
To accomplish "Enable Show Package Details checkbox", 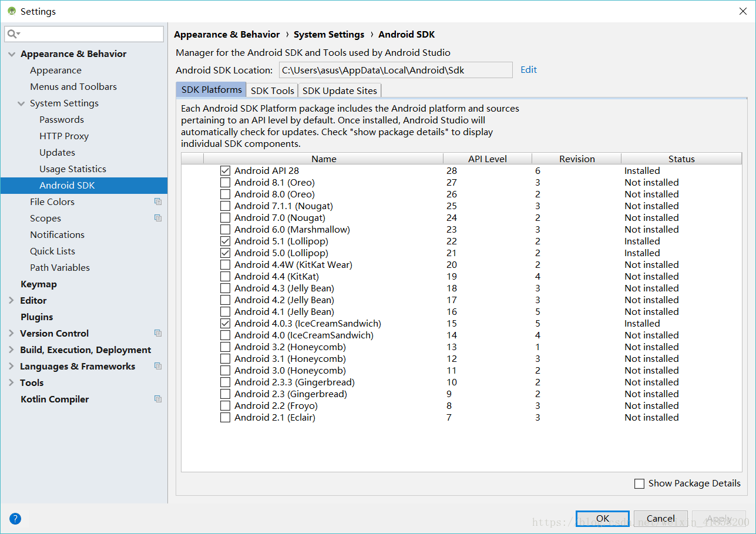I will [640, 483].
